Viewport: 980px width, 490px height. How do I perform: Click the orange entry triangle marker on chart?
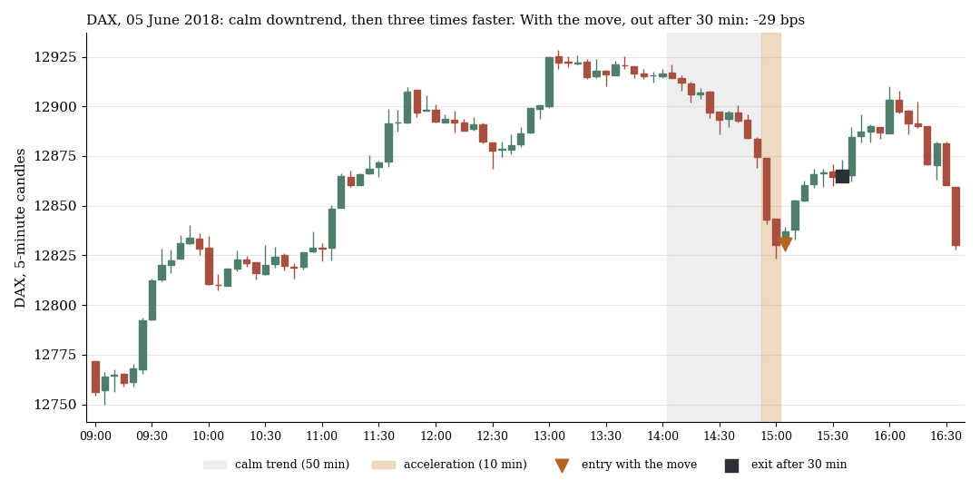tap(786, 244)
